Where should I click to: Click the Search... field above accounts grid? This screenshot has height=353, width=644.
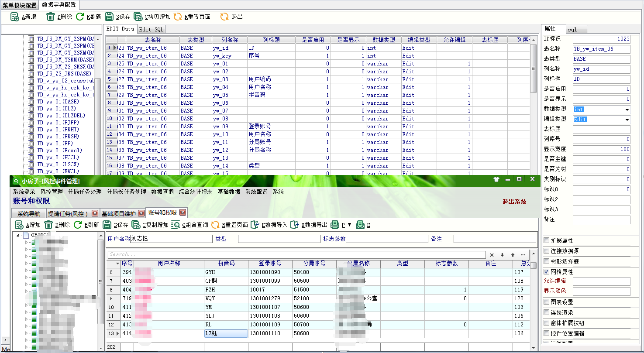pos(296,255)
